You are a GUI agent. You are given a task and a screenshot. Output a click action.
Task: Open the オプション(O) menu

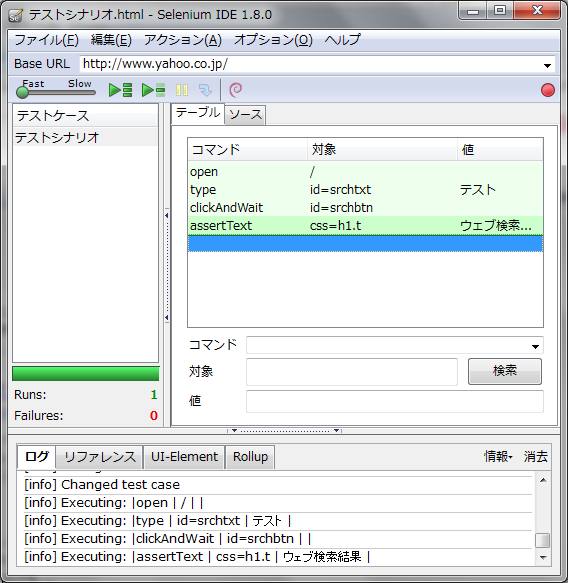click(273, 40)
